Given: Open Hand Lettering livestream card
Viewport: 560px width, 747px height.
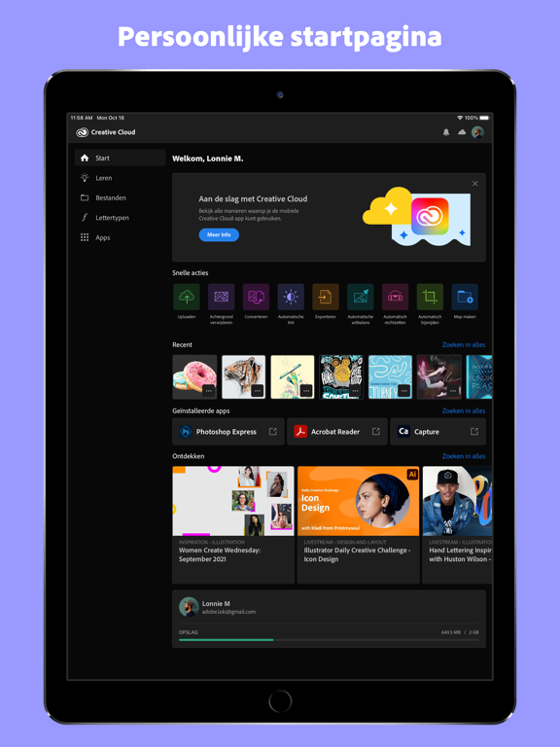Looking at the screenshot, I should click(458, 524).
